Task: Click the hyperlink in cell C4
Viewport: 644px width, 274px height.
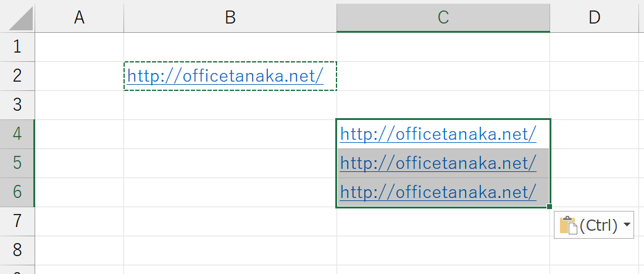Action: tap(438, 134)
